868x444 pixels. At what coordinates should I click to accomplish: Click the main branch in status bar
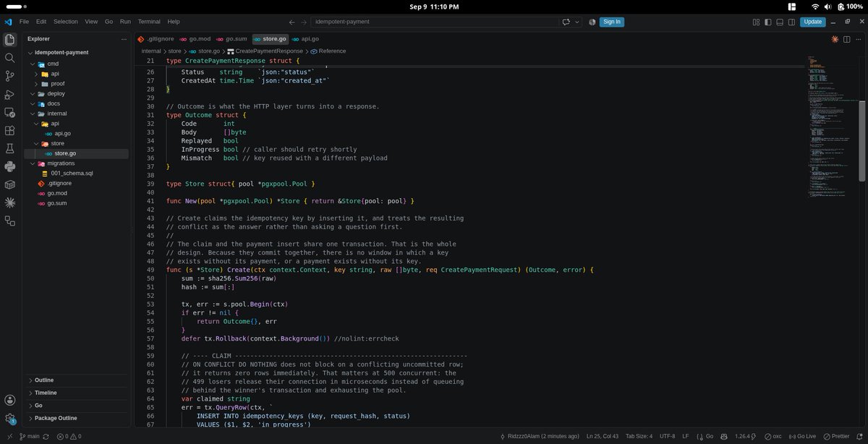[30, 437]
